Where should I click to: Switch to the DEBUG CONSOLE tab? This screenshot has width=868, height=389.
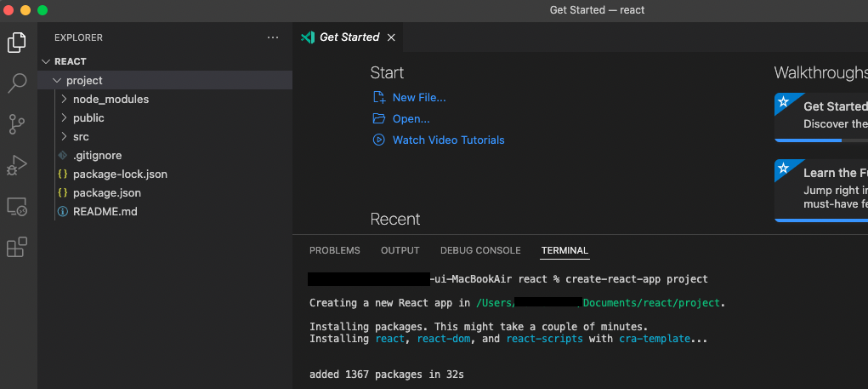tap(480, 250)
